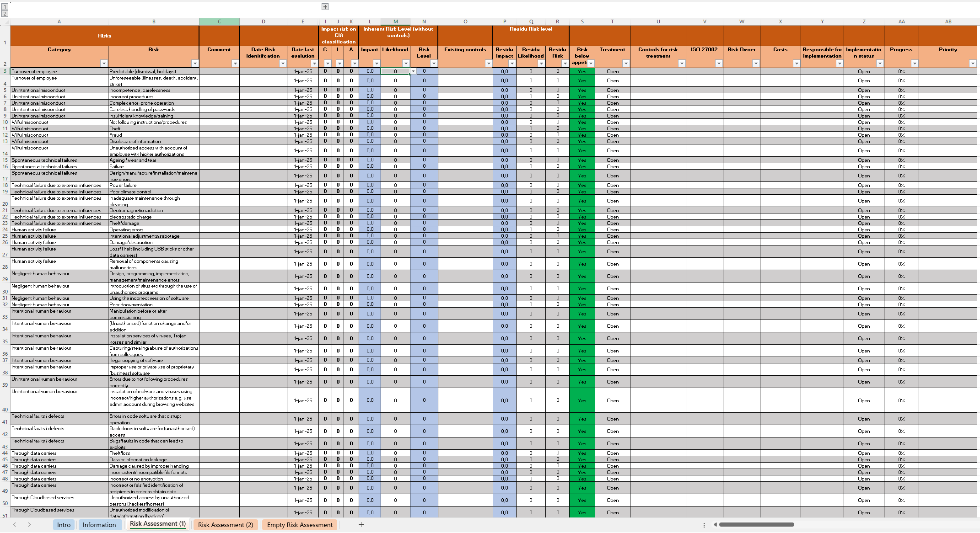Add a new worksheet with the plus button
Viewport: 980px width, 533px height.
click(361, 525)
